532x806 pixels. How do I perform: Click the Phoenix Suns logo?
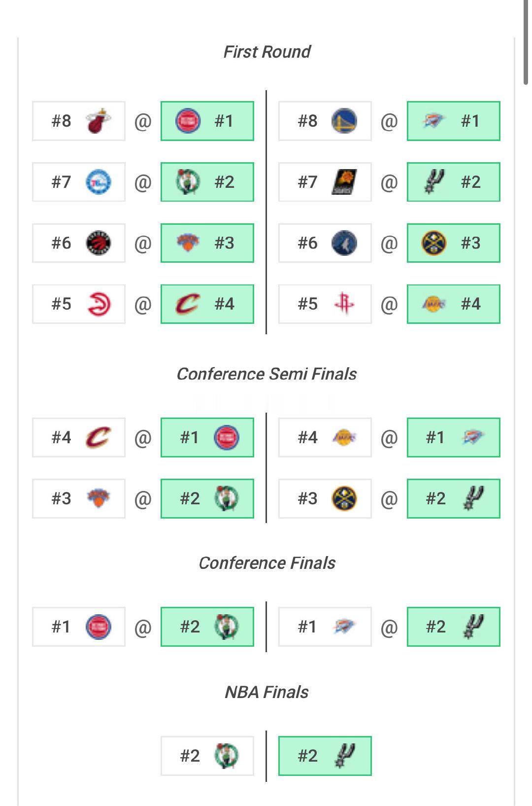(x=345, y=181)
